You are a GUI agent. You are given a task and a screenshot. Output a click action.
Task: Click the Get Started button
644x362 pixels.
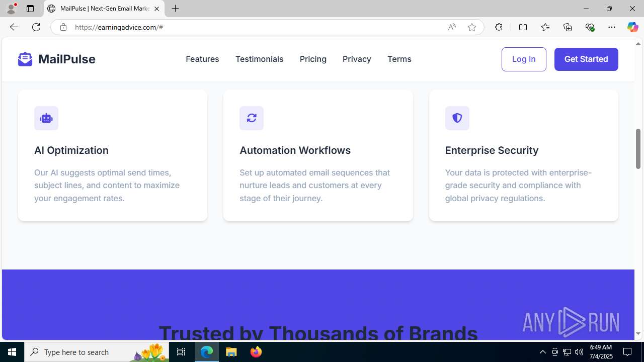click(x=586, y=59)
